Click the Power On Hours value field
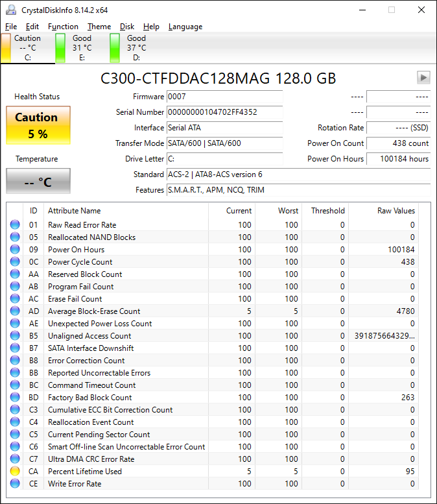The image size is (437, 504). tap(399, 159)
